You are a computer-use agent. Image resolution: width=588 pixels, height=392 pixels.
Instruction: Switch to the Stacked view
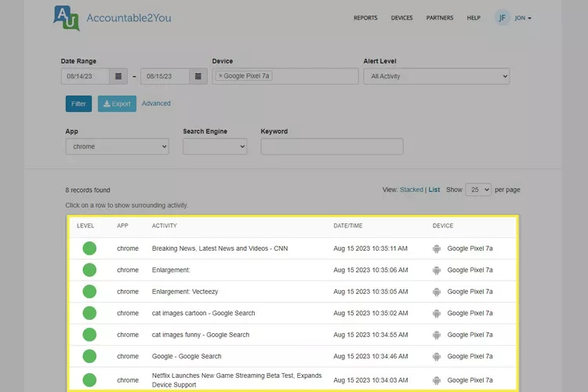412,190
